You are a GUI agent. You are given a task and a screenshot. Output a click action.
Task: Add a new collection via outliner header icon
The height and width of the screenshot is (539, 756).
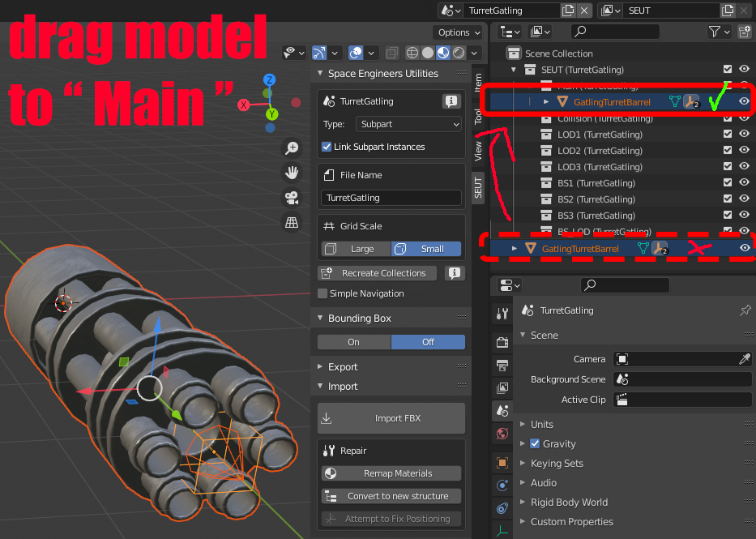745,32
